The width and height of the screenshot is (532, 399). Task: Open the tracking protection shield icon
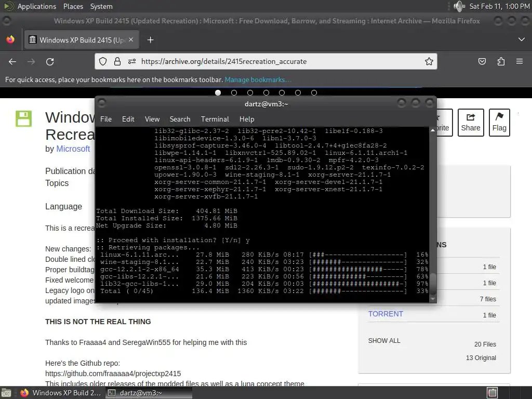(x=103, y=61)
